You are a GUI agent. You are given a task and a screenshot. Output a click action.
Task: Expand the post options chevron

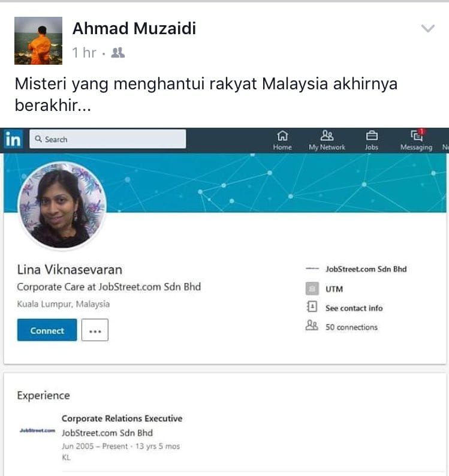click(x=428, y=29)
